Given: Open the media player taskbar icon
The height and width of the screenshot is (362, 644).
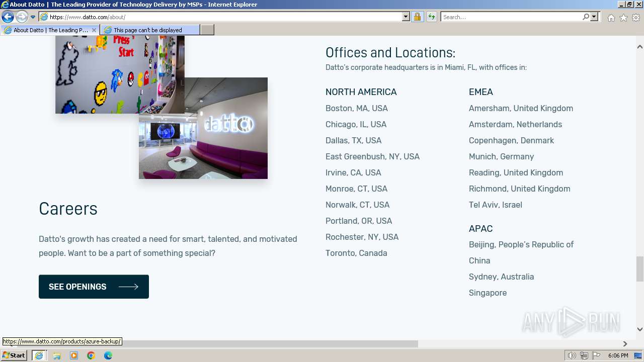Looking at the screenshot, I should point(74,355).
